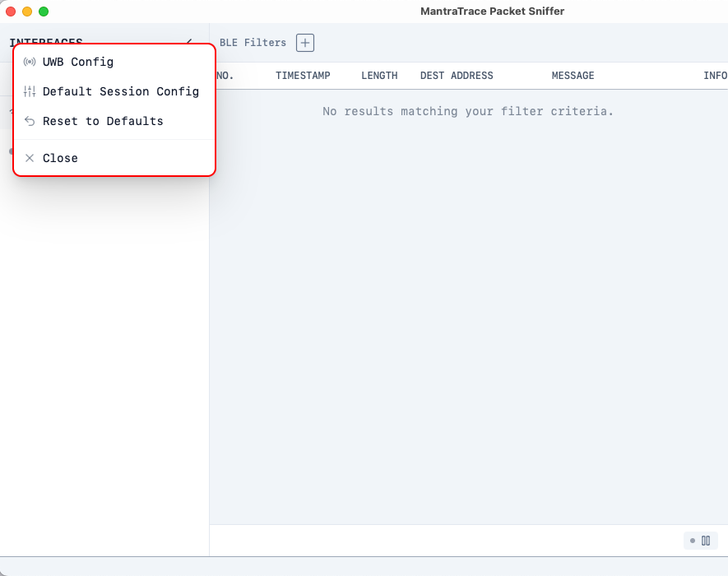728x576 pixels.
Task: Click the LENGTH column header
Action: (379, 75)
